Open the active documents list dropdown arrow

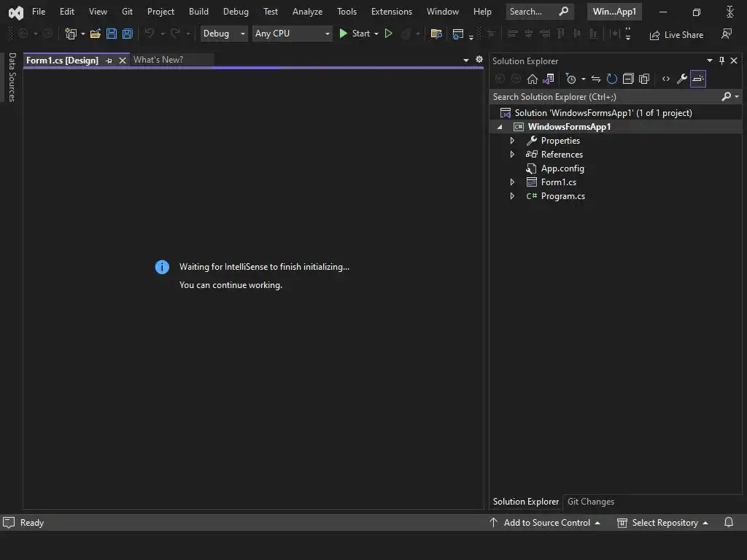pos(466,61)
